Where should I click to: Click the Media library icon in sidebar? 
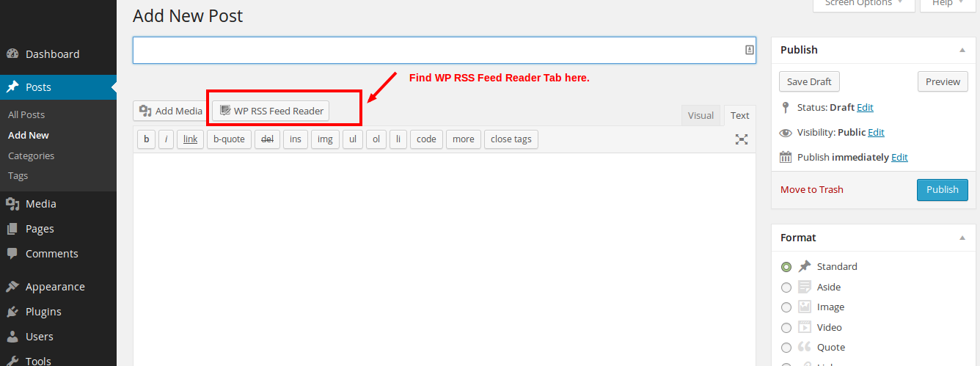12,204
